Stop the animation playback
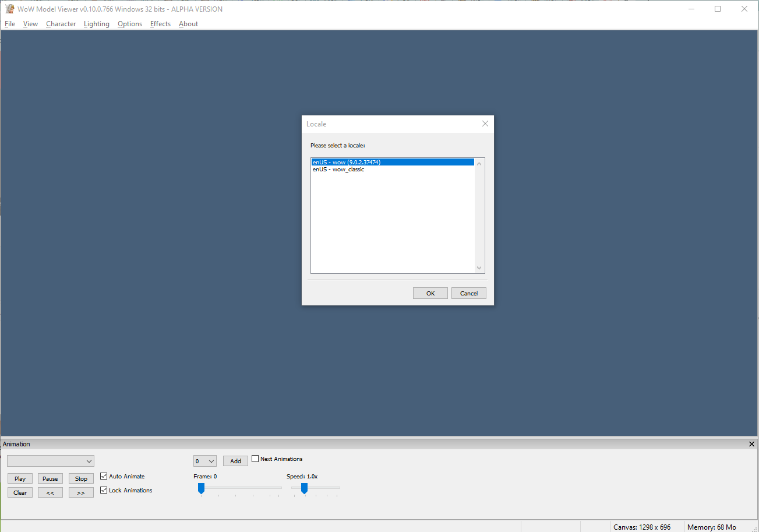Image resolution: width=759 pixels, height=532 pixels. point(81,478)
